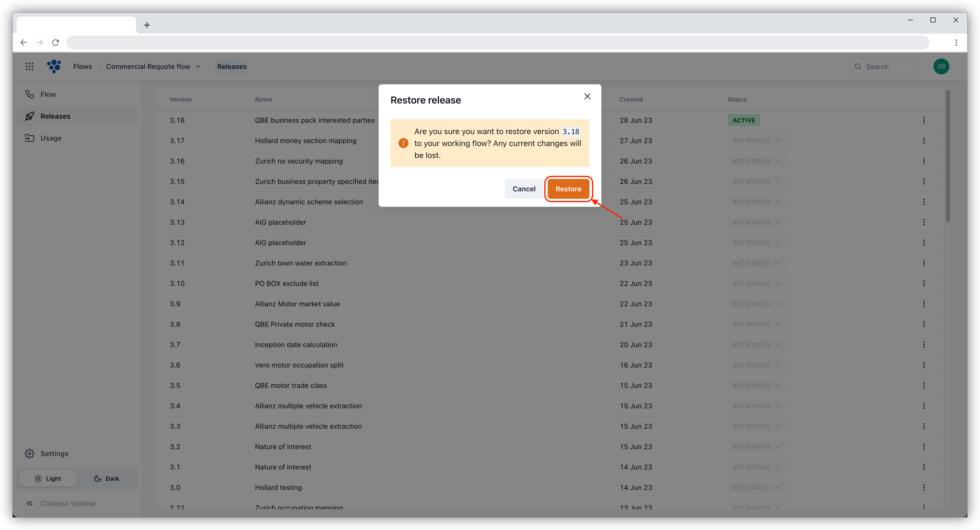Open Set Status dropdown for version 3.17
The width and height of the screenshot is (980, 530).
pyautogui.click(x=756, y=141)
